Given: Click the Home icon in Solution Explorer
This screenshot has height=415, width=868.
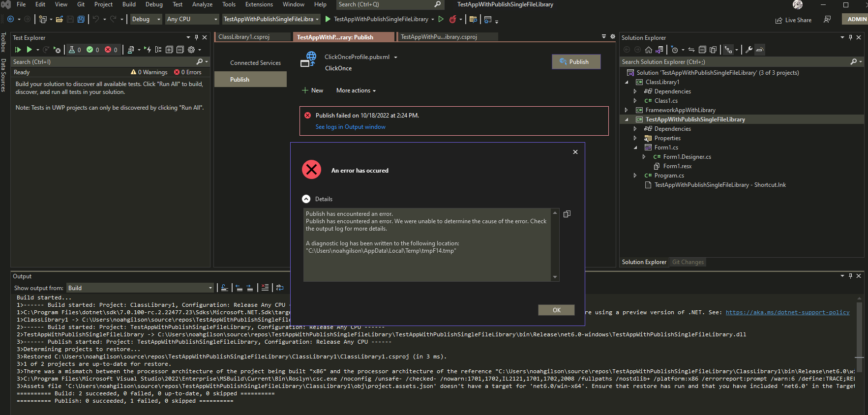Looking at the screenshot, I should [x=649, y=50].
